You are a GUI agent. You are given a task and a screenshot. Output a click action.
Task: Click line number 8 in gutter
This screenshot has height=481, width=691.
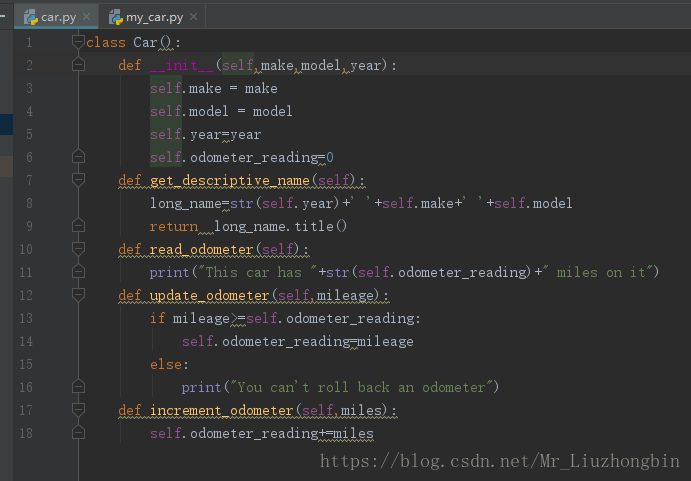point(29,203)
